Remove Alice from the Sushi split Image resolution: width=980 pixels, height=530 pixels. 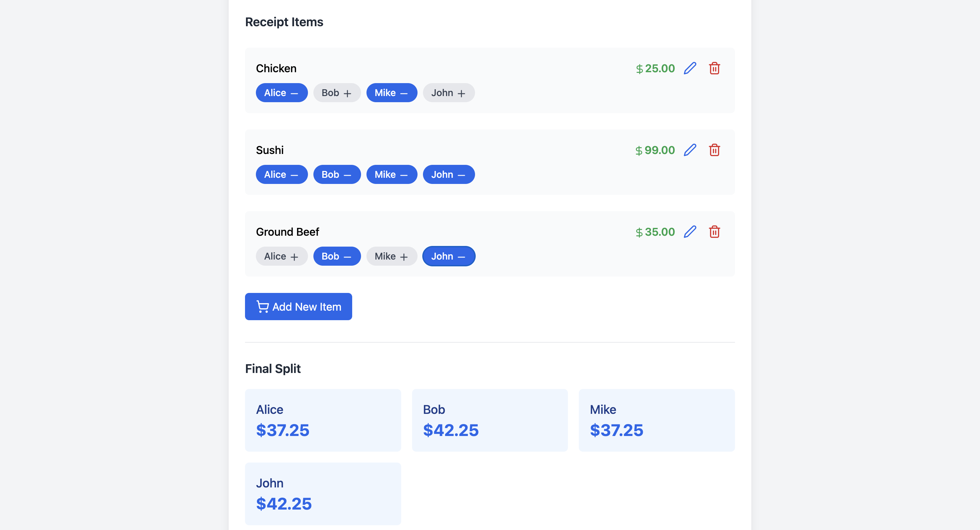click(x=281, y=174)
